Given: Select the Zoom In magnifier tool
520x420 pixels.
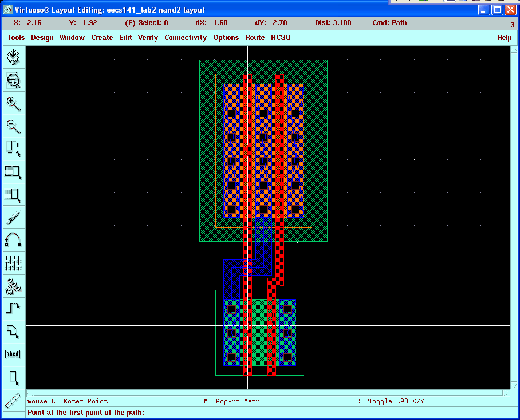Looking at the screenshot, I should pyautogui.click(x=13, y=103).
